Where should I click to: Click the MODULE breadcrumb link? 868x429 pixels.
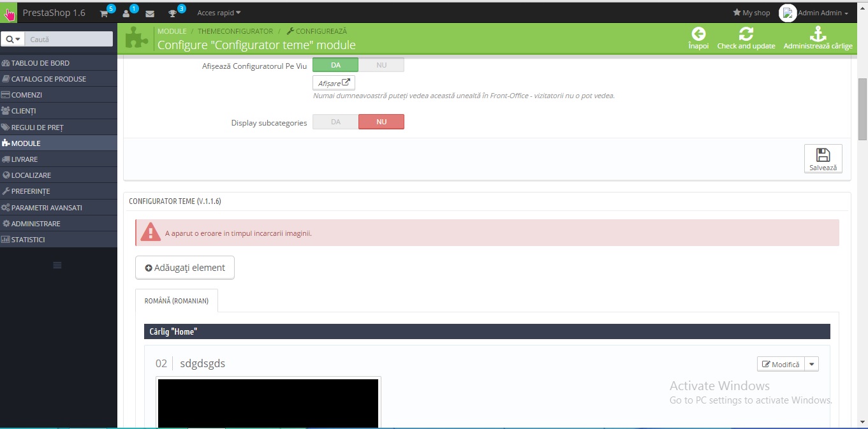click(172, 31)
